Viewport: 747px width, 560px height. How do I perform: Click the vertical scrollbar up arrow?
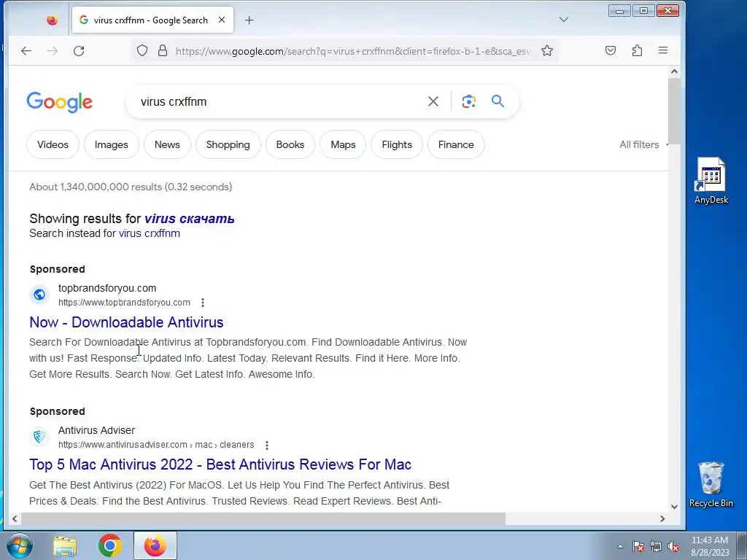(674, 71)
